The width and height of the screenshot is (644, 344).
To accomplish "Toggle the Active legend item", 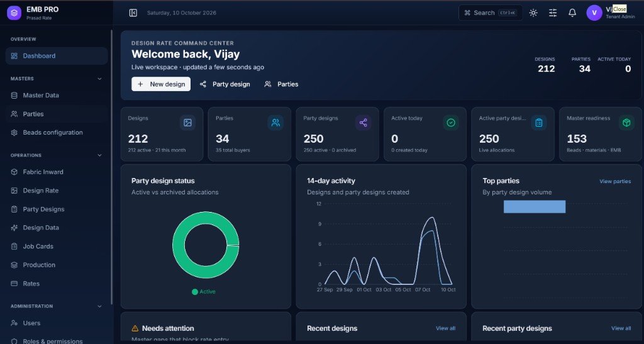I will pyautogui.click(x=204, y=292).
